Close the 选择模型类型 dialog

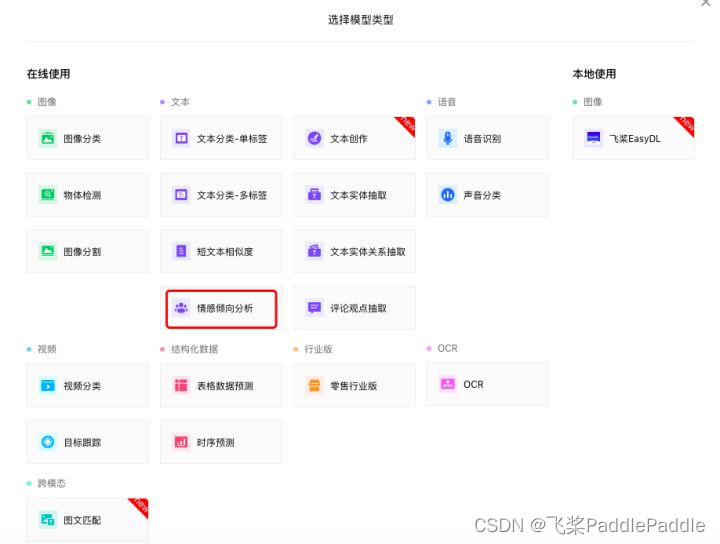706,3
